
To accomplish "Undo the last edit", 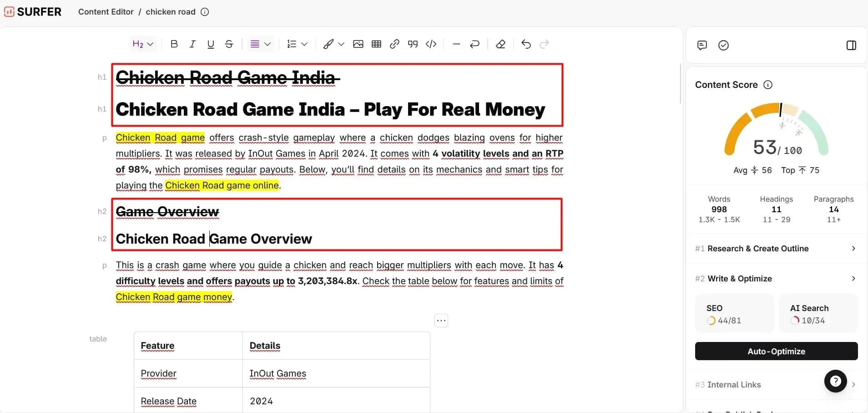I will click(x=526, y=44).
